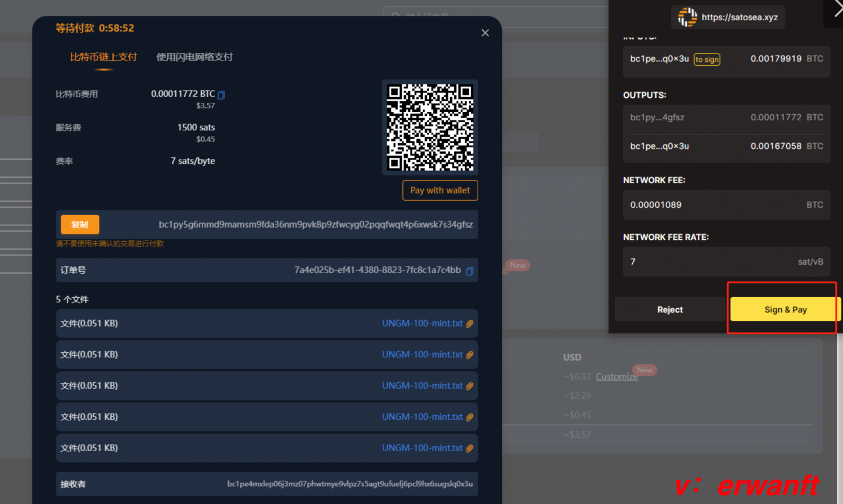Screen dimensions: 843x504
Task: Click the 等待付款 countdown timer
Action: (94, 28)
